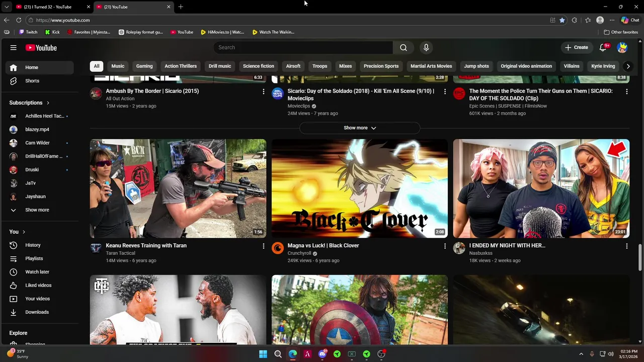Open DrillHallOfFame channel
Image resolution: width=644 pixels, height=362 pixels.
point(40,156)
